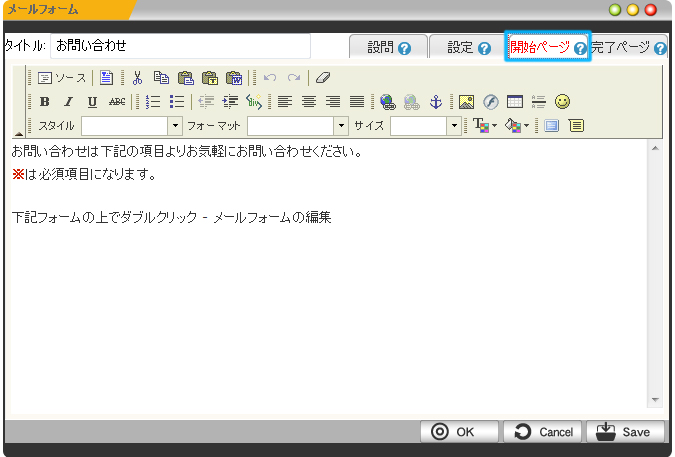The height and width of the screenshot is (457, 675).
Task: Toggle Italic formatting
Action: 68,102
